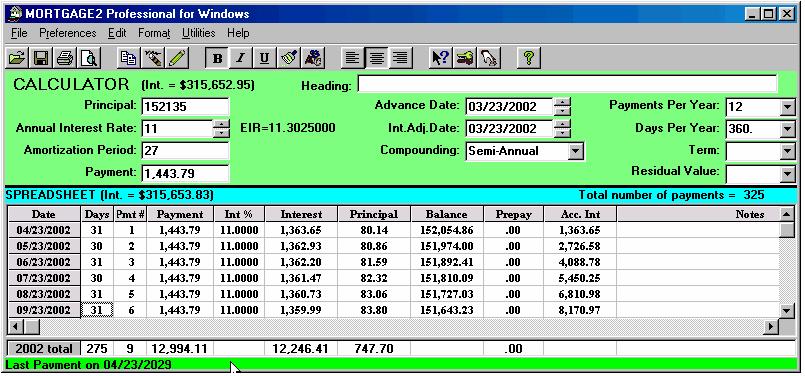Screen dimensions: 805x376
Task: Select row header 09/23/2002
Action: tap(44, 310)
